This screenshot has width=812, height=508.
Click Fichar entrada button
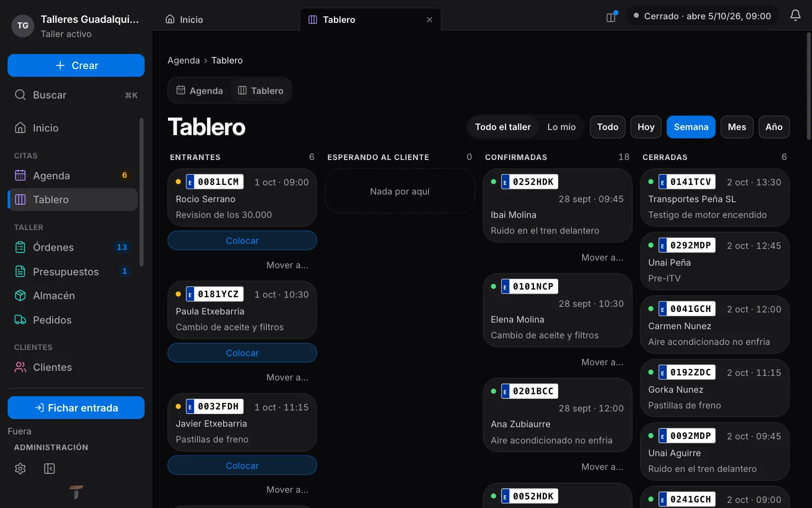pos(76,408)
